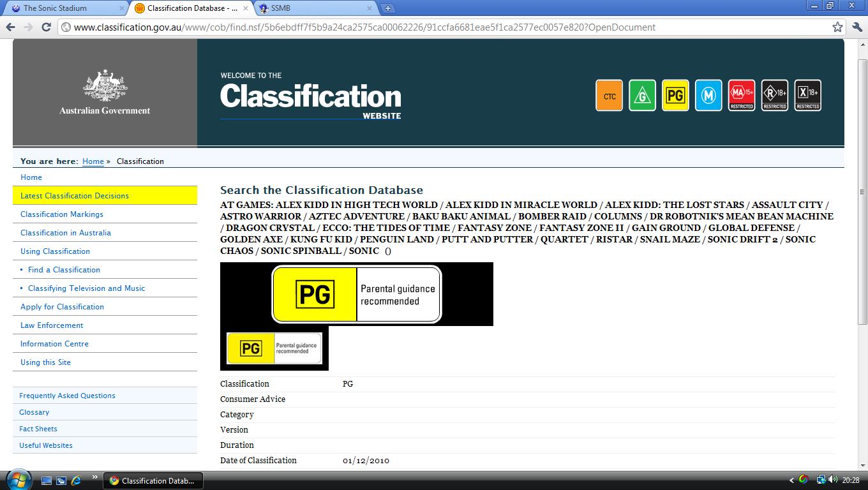The height and width of the screenshot is (490, 868).
Task: Select the Classification Database tab
Action: tap(191, 8)
